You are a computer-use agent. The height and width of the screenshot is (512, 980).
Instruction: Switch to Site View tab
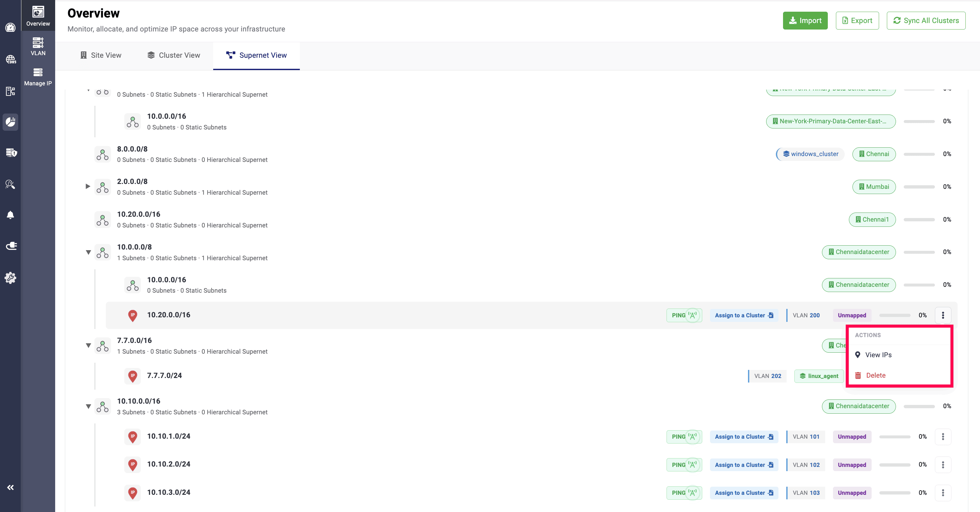pyautogui.click(x=101, y=55)
